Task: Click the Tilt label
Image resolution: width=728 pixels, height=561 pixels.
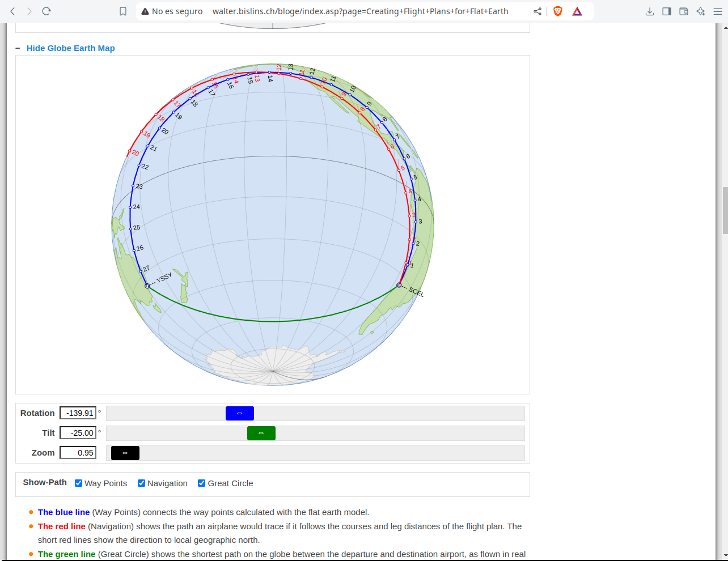Action: tap(48, 433)
